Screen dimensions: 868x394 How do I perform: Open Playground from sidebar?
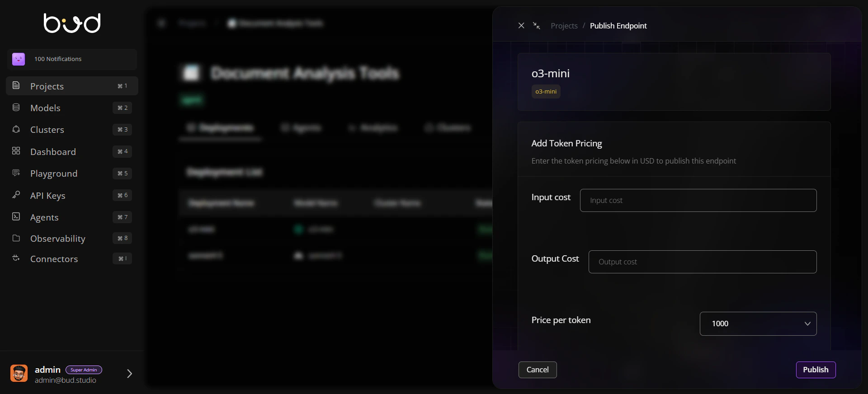72,174
